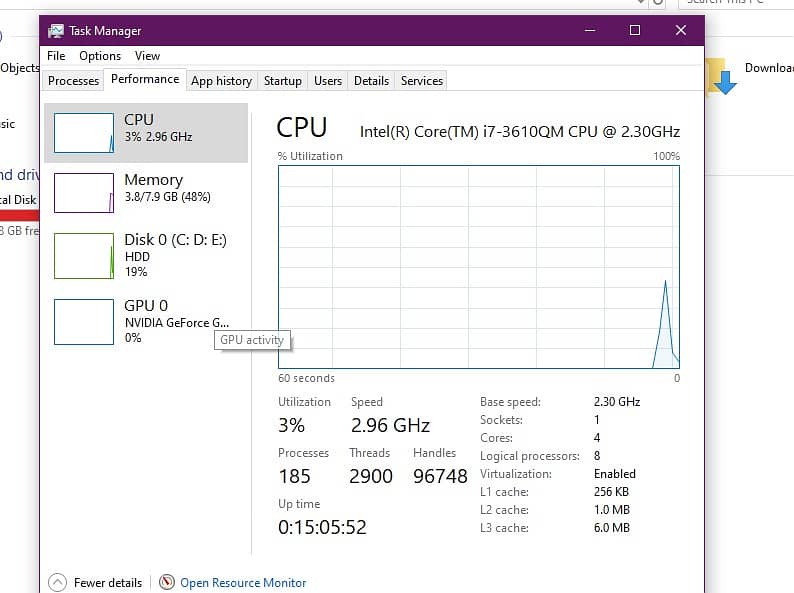Screen dimensions: 794x593
Task: Switch to the Processes tab
Action: coord(74,81)
